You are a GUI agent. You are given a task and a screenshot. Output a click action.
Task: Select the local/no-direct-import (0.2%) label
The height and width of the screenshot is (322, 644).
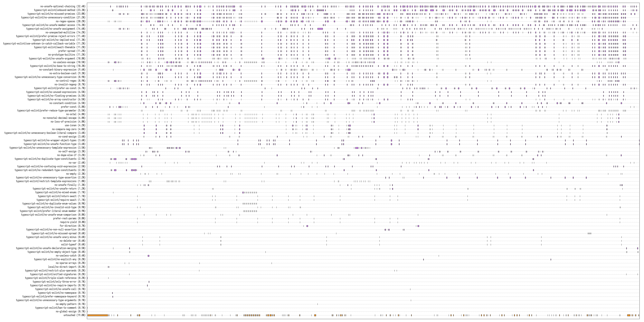pyautogui.click(x=67, y=267)
